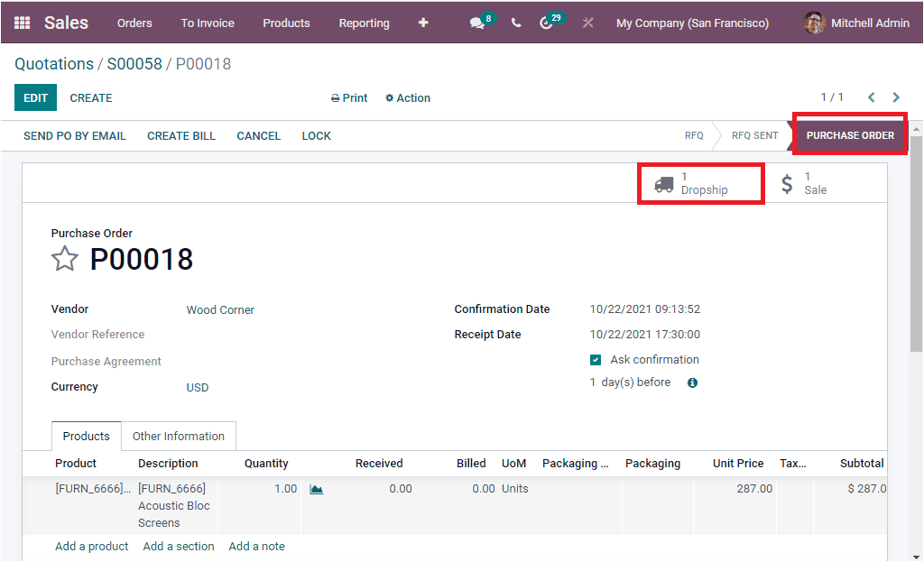Switch to the Other Information tab

[x=179, y=436]
